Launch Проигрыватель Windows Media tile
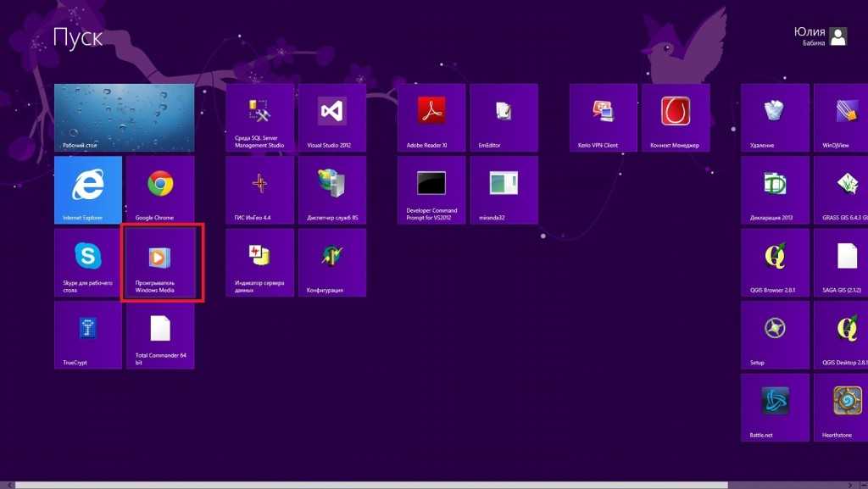 (x=160, y=263)
